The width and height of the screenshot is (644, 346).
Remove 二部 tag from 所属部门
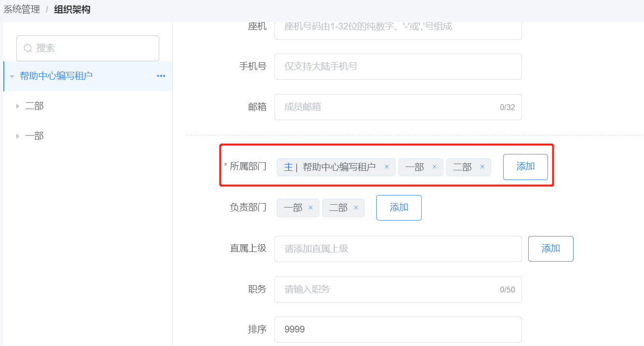point(482,167)
